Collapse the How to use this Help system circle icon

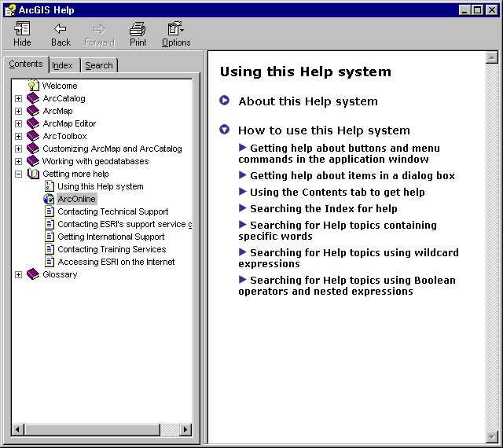[x=224, y=130]
